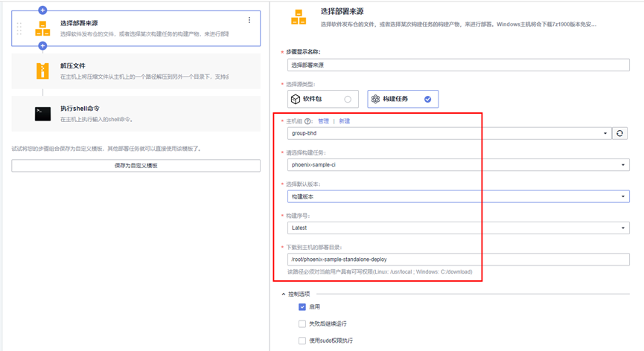Viewport: 644px width, 351px height.
Task: Collapse the 控制选项 section
Action: 284,294
